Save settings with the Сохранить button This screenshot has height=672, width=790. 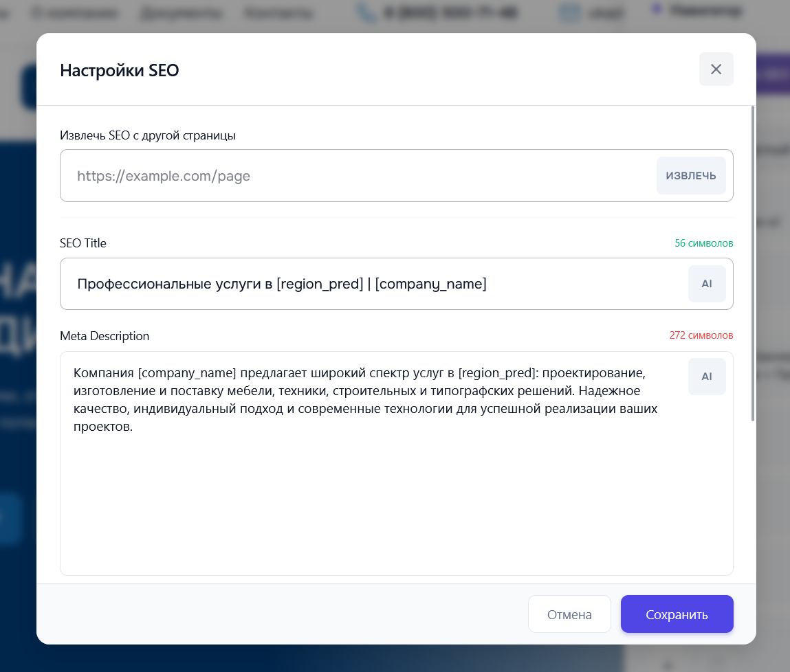pyautogui.click(x=677, y=614)
